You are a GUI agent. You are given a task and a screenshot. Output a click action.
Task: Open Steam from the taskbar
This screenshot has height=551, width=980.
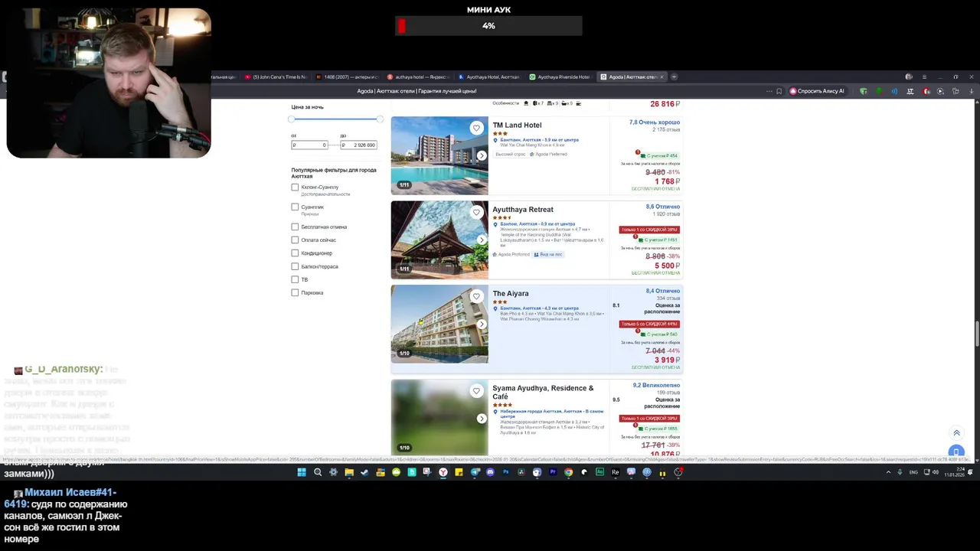(364, 472)
